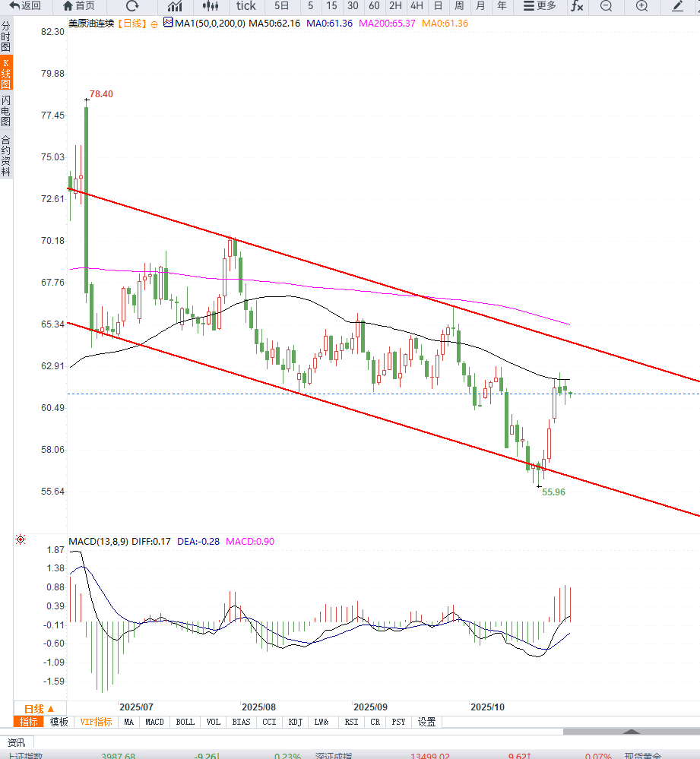Expand the 日线 period selector arrow

click(50, 709)
